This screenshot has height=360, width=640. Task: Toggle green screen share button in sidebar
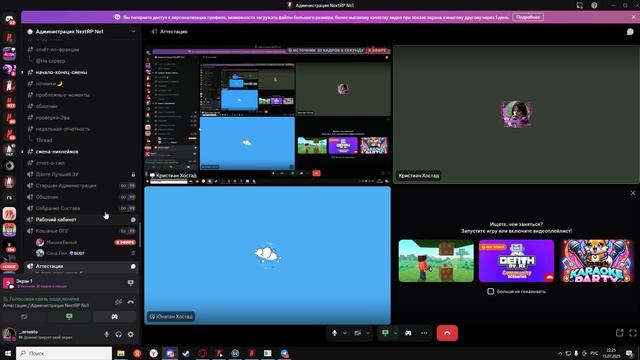(x=69, y=316)
